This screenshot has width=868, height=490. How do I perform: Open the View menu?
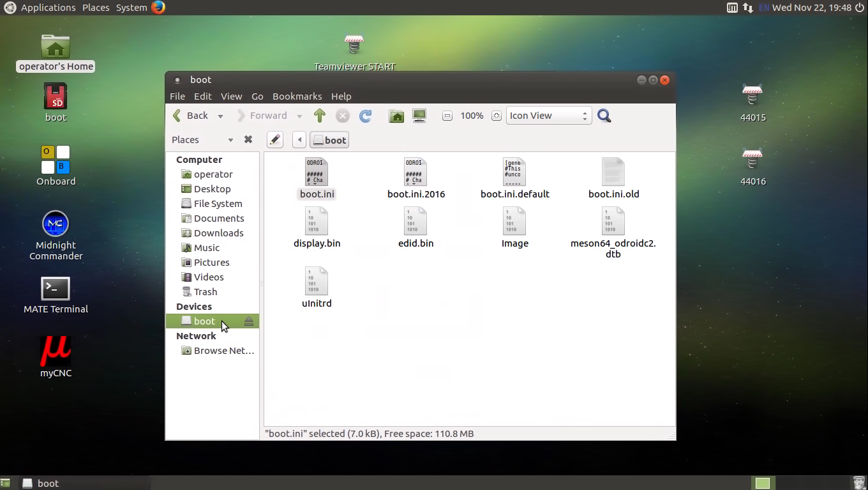(x=231, y=96)
